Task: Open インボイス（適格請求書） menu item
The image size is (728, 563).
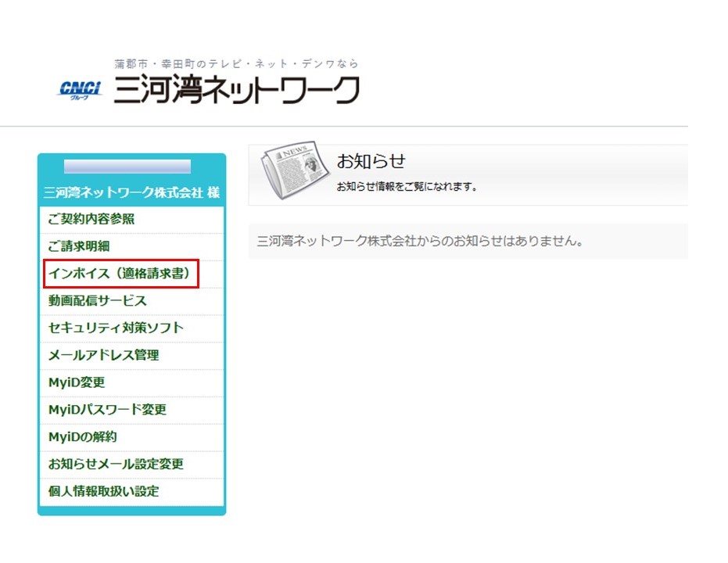Action: [x=120, y=274]
